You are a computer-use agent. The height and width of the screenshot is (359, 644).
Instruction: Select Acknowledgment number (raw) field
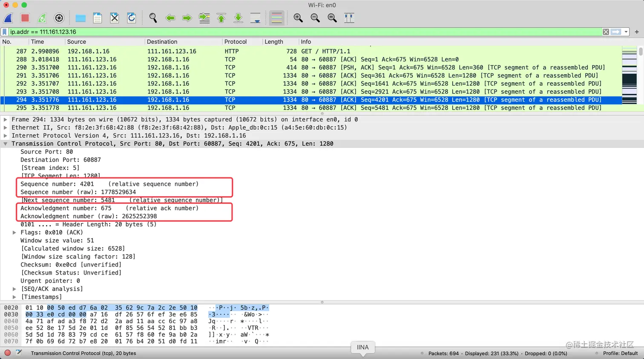coord(89,217)
